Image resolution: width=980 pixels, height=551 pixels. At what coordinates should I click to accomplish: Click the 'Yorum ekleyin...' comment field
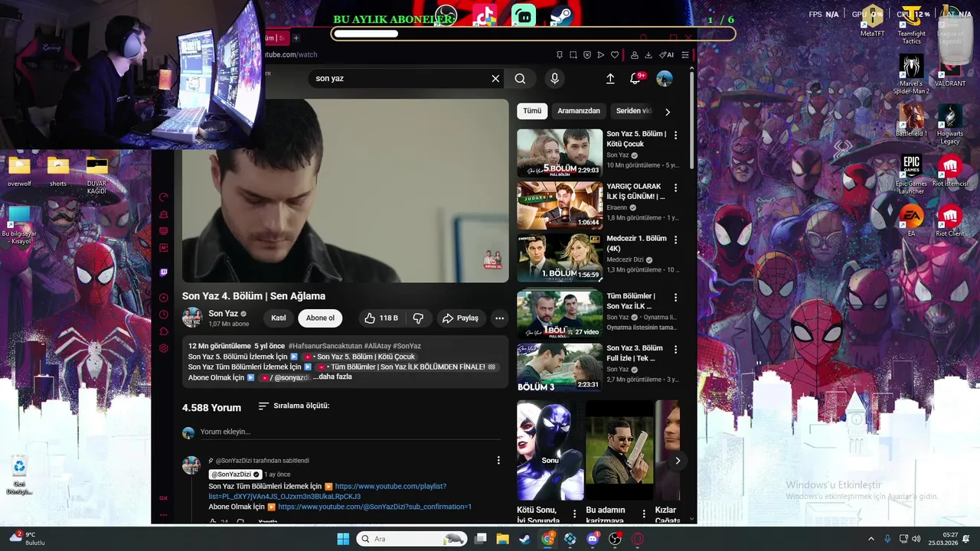pyautogui.click(x=350, y=432)
